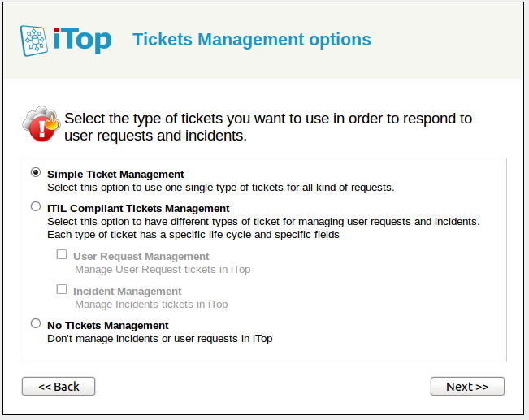Click the User Request Management label text
This screenshot has width=529, height=420.
click(141, 257)
